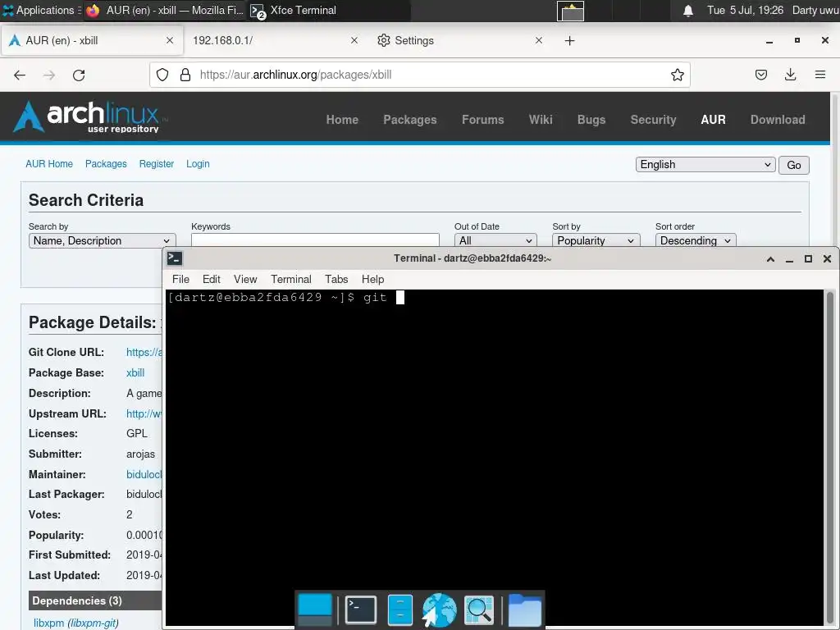Open the Out of Date dropdown
The height and width of the screenshot is (630, 840).
[495, 240]
